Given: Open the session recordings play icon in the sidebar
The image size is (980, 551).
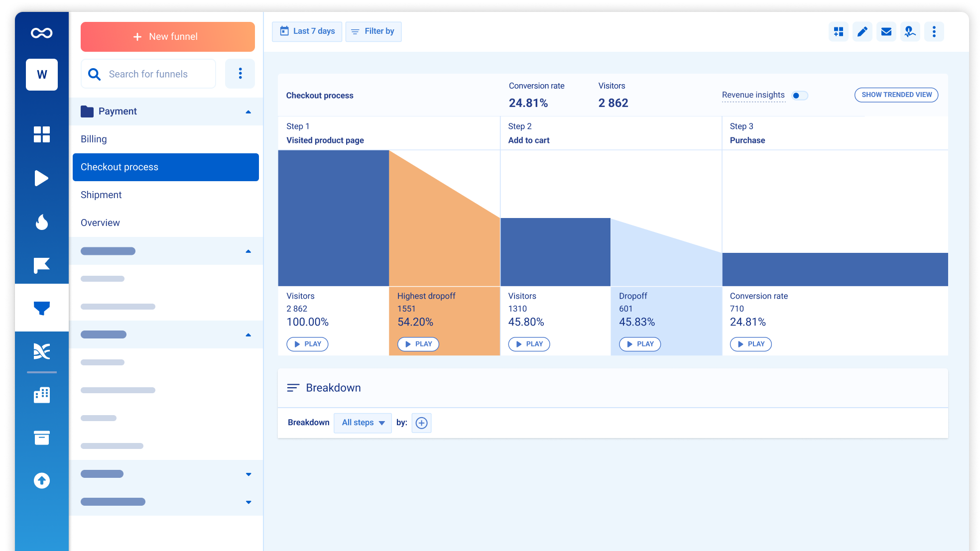Looking at the screenshot, I should pyautogui.click(x=41, y=178).
